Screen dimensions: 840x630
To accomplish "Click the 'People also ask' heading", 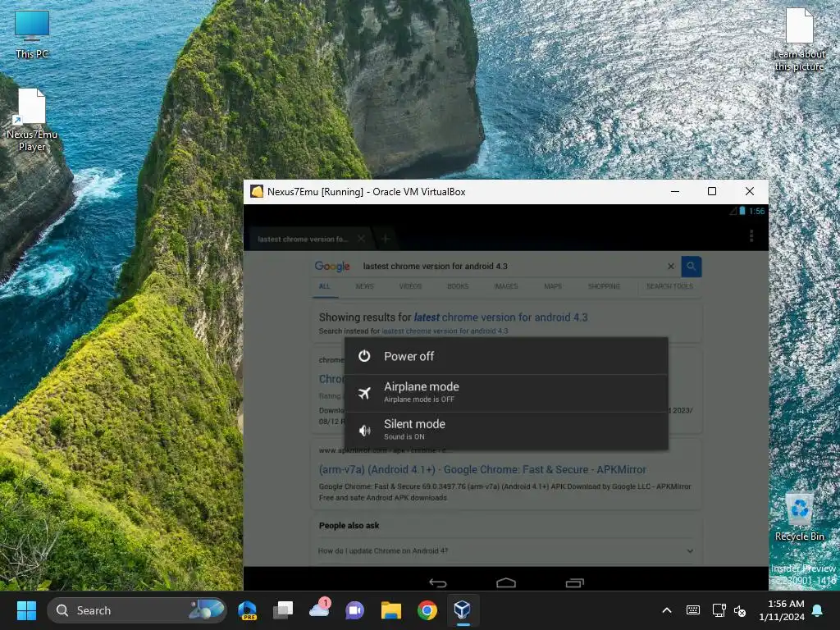I will coord(349,526).
